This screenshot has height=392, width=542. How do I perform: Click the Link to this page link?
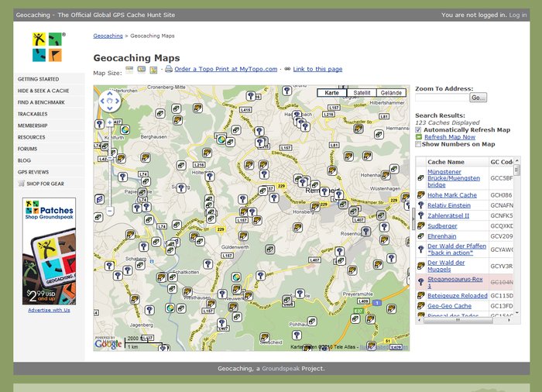pyautogui.click(x=317, y=69)
